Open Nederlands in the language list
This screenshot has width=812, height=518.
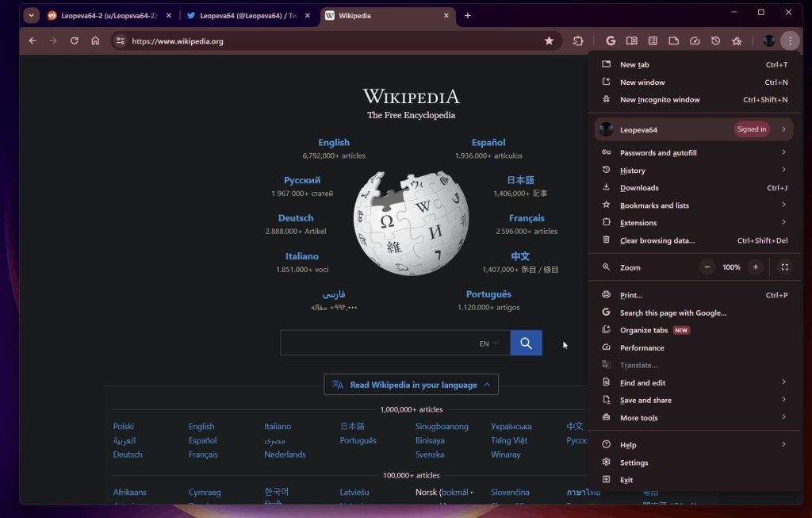pyautogui.click(x=285, y=455)
